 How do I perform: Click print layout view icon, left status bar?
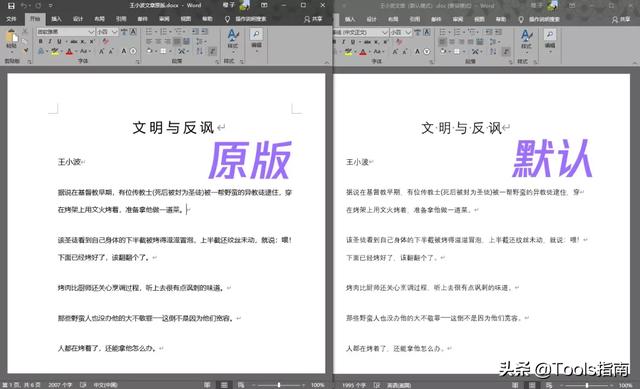click(224, 385)
